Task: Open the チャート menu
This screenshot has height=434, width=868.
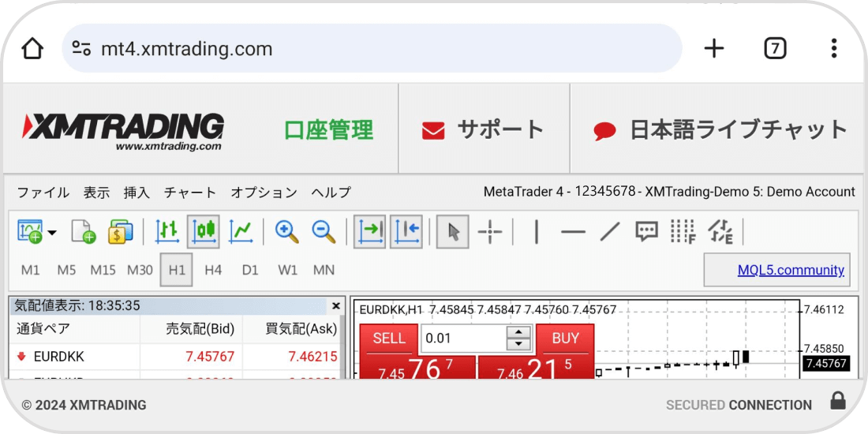Action: pyautogui.click(x=190, y=193)
